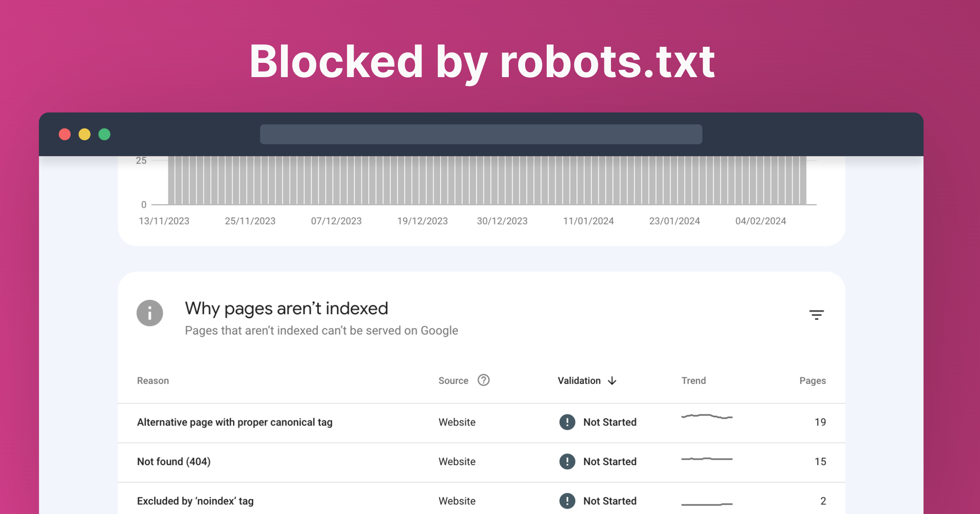
Task: Click 'Not Started' status on the canonical tag row
Action: [610, 422]
